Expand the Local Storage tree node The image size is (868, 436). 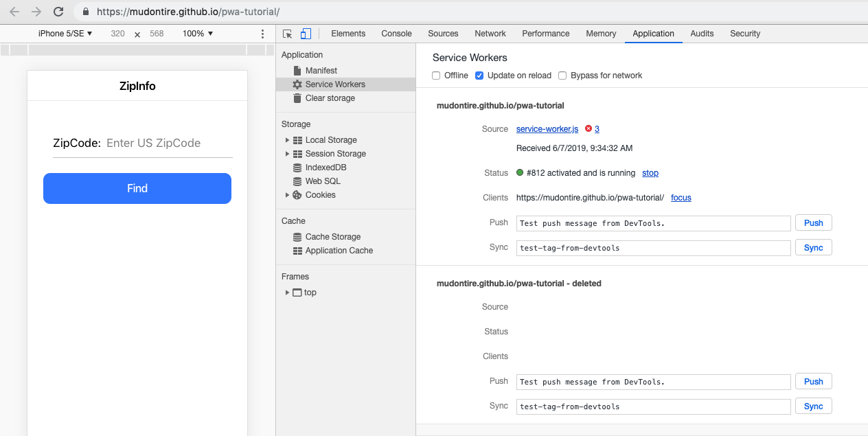[x=287, y=140]
